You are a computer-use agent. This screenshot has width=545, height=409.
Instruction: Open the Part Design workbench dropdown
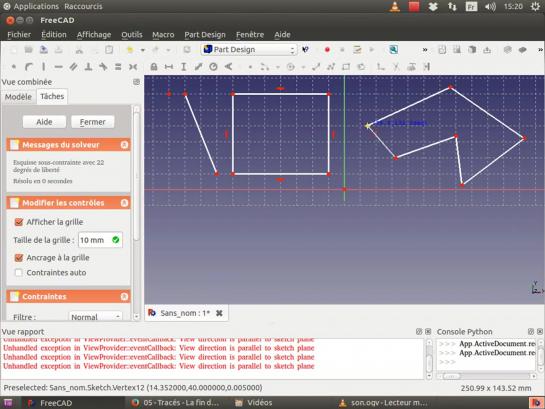click(x=249, y=50)
